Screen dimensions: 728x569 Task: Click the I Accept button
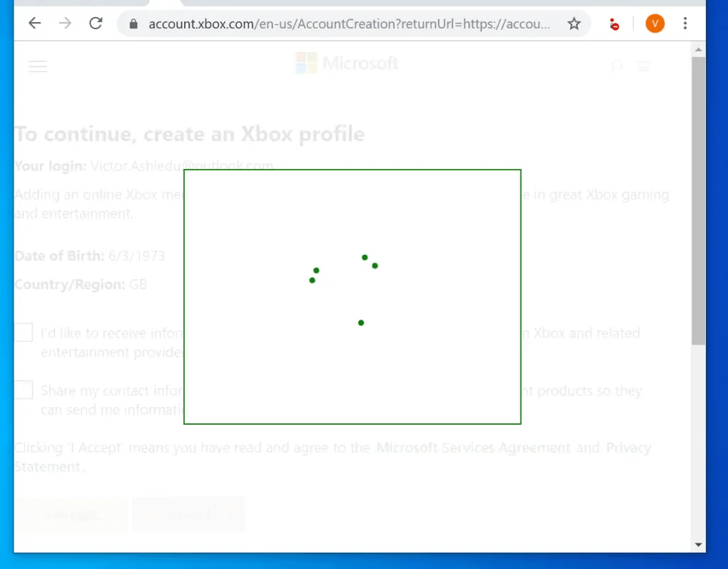[x=71, y=514]
